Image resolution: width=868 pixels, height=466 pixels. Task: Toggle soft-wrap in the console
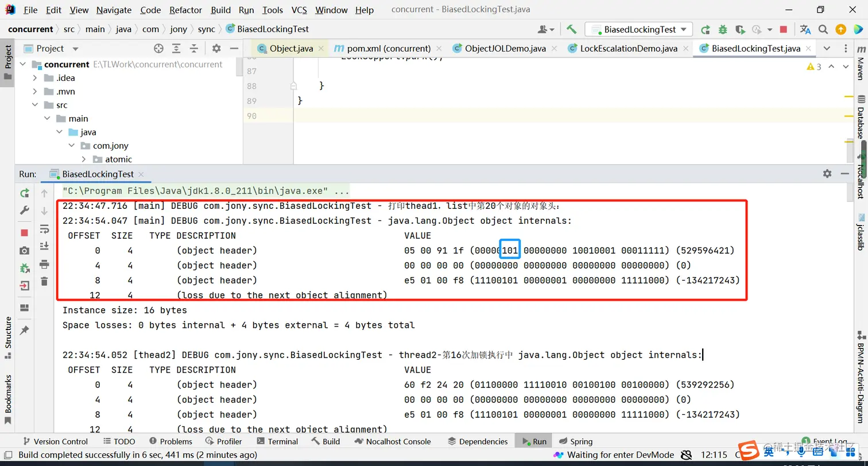coord(44,229)
